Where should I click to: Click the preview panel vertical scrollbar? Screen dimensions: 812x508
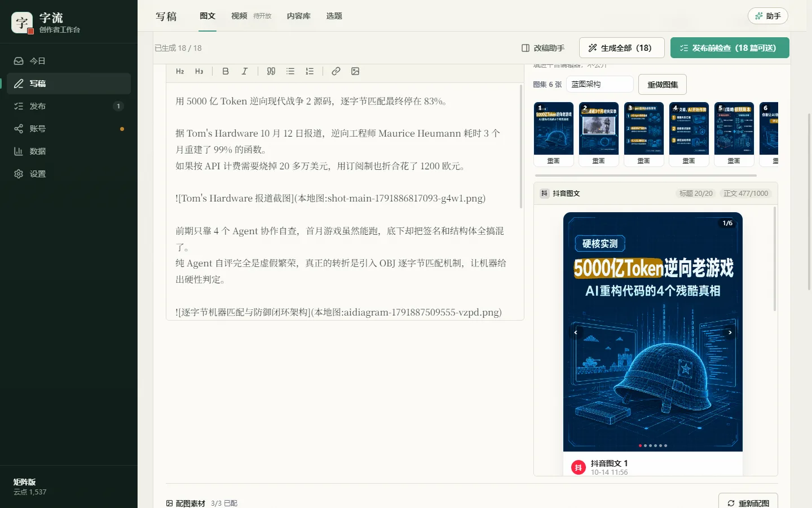point(775,259)
